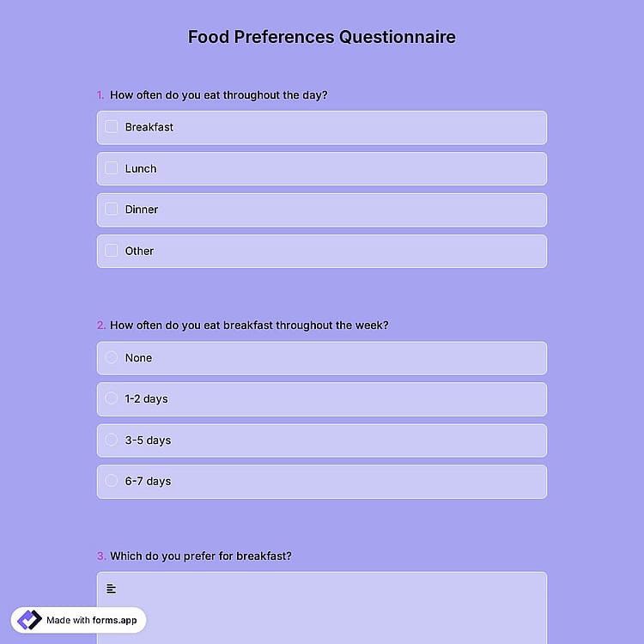
Task: Toggle the Other checkbox
Action: click(x=112, y=251)
